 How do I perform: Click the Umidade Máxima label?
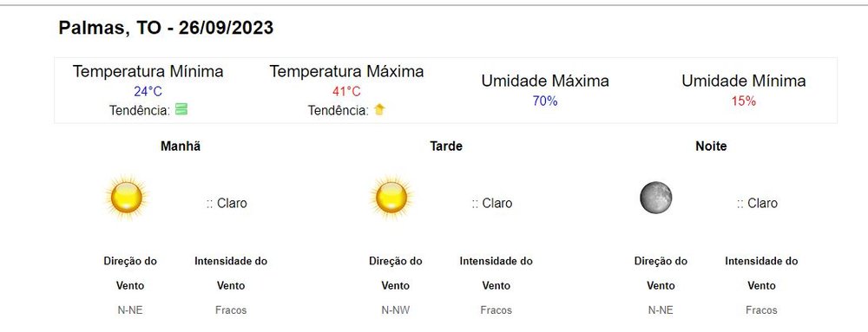click(545, 81)
